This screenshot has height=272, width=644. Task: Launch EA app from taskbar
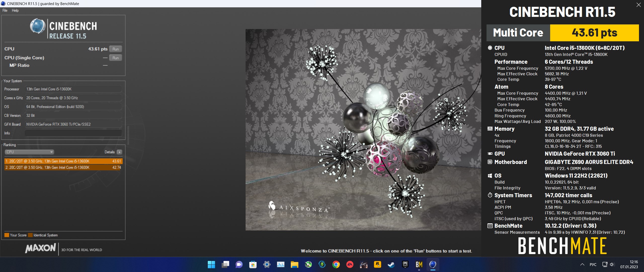[x=350, y=264]
